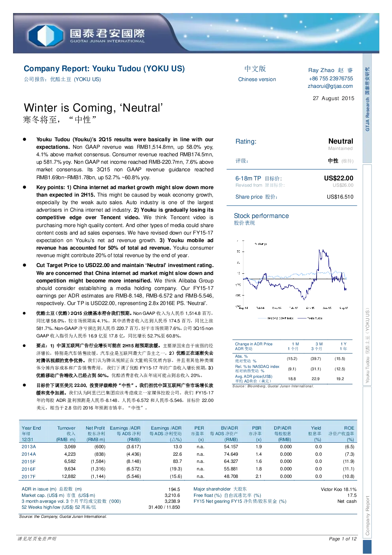Click phone number +86 755 23976755

coord(331,78)
